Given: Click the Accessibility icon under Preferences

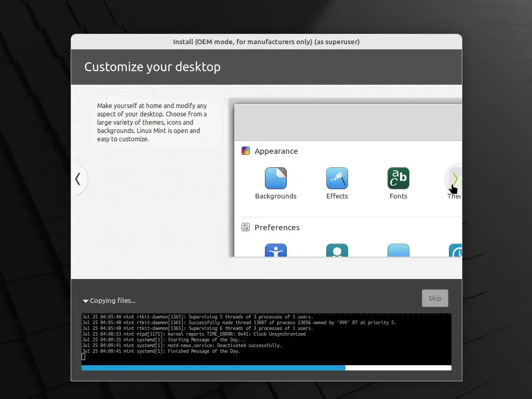Looking at the screenshot, I should (275, 250).
